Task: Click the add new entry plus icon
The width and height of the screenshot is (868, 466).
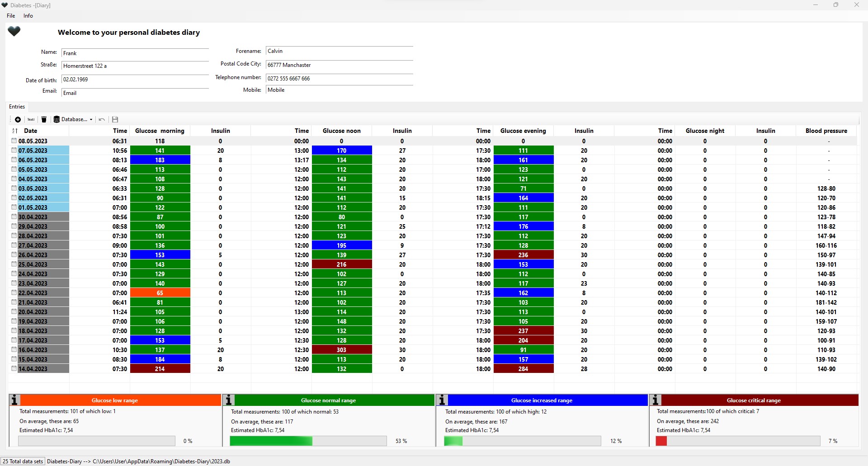Action: (18, 119)
